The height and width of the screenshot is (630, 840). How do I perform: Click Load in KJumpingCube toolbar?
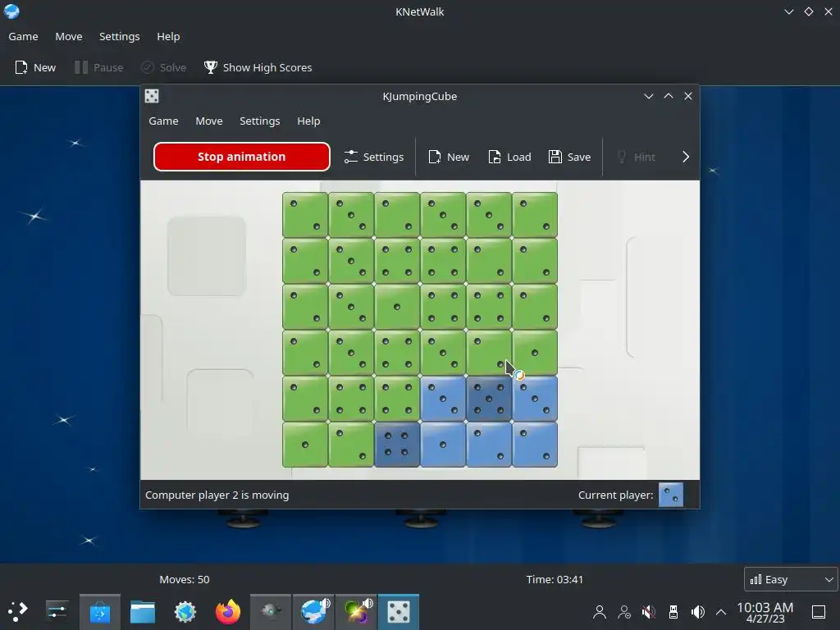(509, 157)
